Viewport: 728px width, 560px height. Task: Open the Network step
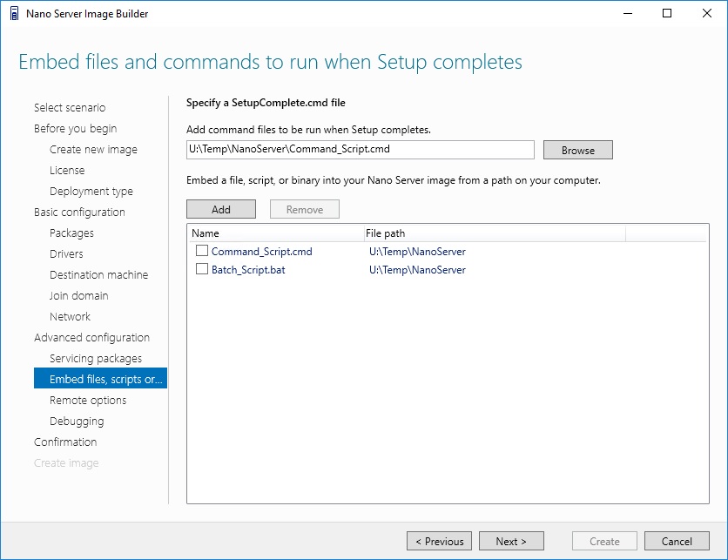click(71, 317)
